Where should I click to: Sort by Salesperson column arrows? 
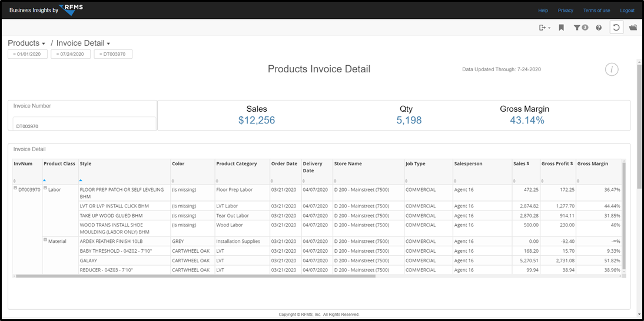[456, 180]
